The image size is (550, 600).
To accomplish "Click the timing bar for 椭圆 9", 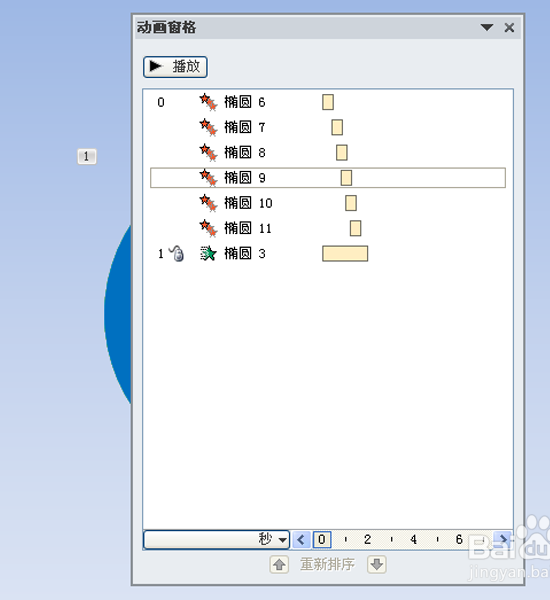I will tap(346, 178).
